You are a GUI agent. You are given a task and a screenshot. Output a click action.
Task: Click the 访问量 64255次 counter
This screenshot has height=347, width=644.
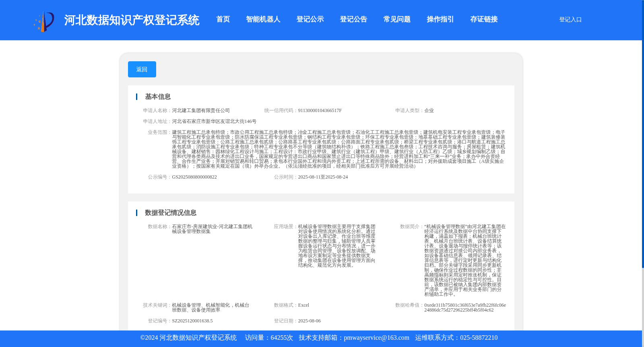point(269,338)
